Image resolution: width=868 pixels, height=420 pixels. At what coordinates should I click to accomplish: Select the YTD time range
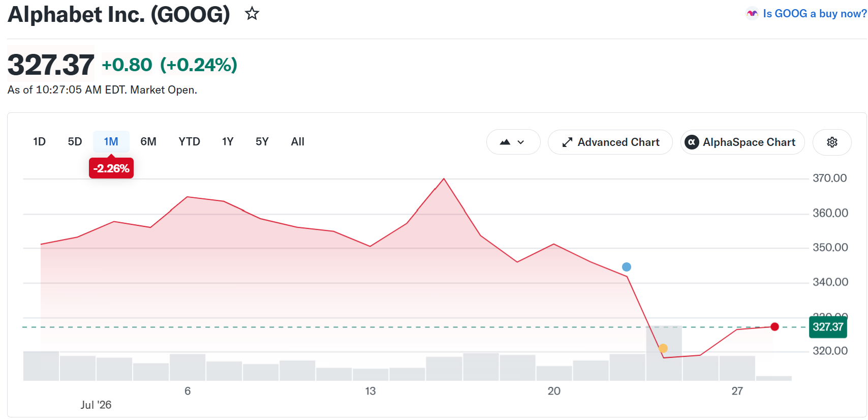tap(189, 142)
